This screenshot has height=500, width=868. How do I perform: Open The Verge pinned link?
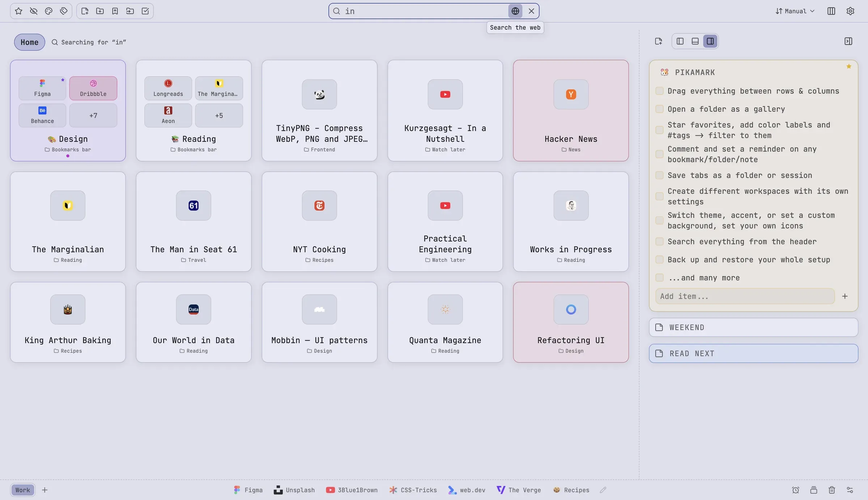(x=519, y=490)
